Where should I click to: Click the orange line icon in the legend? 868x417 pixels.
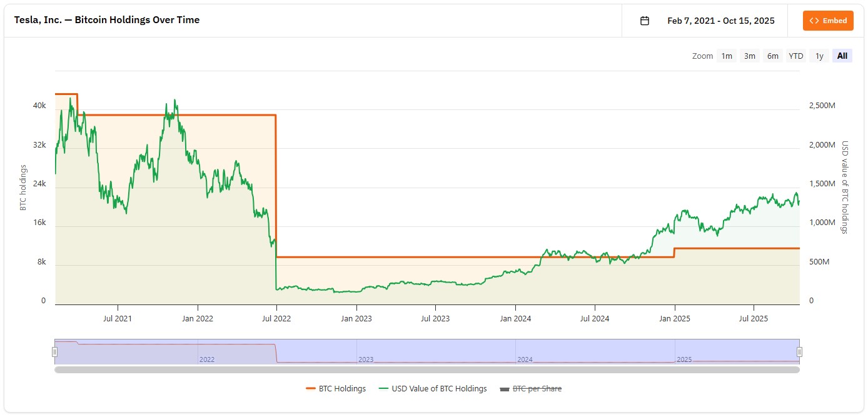click(x=311, y=389)
